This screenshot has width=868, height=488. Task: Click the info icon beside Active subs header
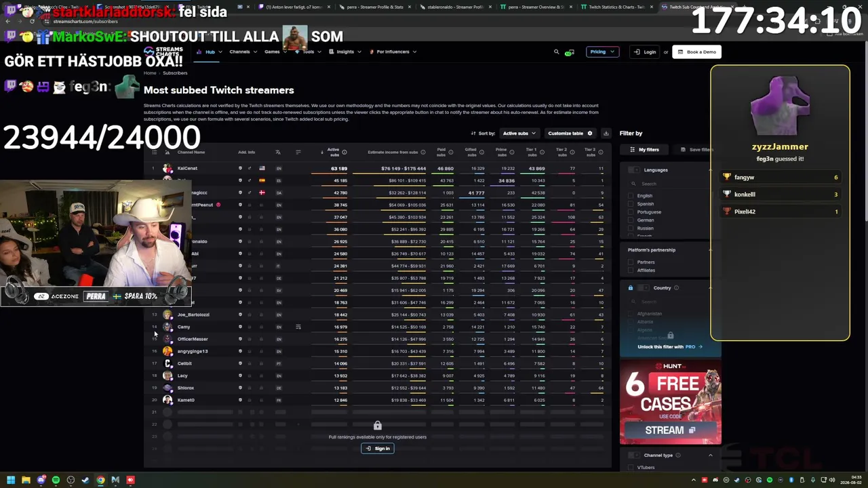click(344, 152)
